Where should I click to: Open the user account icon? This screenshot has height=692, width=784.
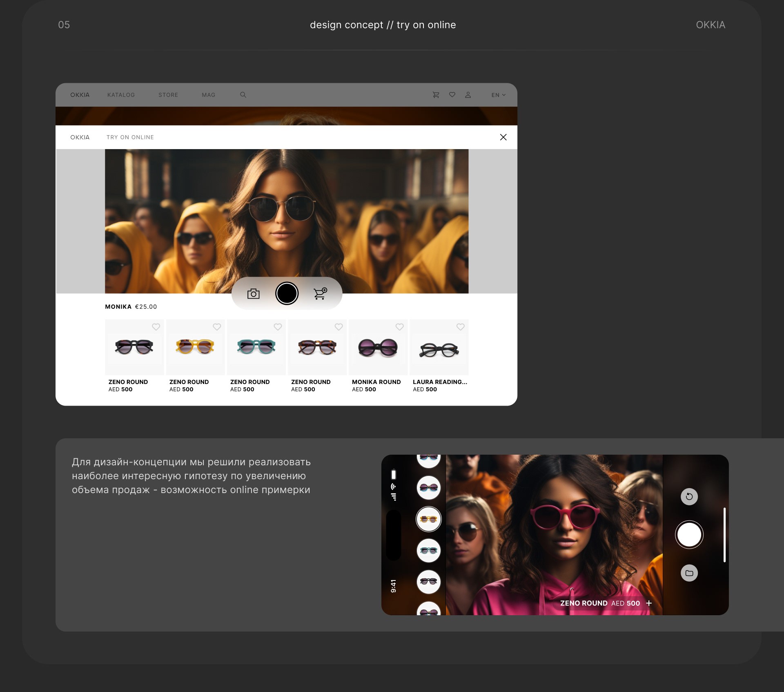click(468, 95)
